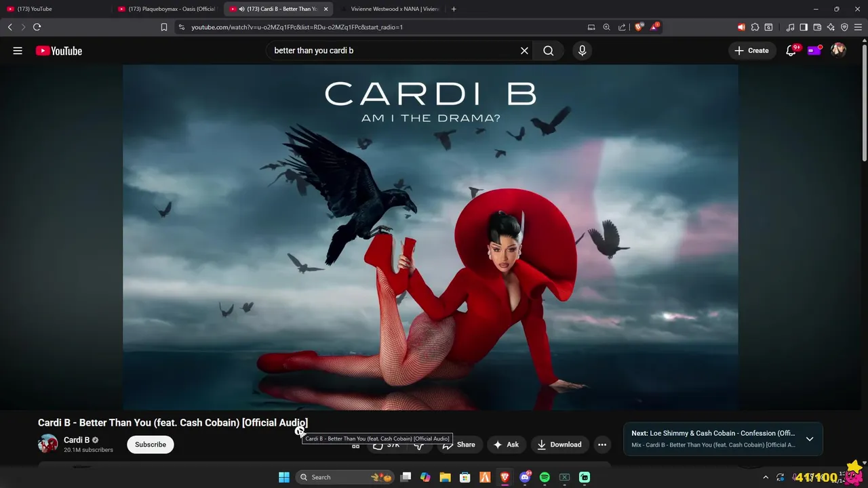This screenshot has width=868, height=488.
Task: Click the purple card icon beside notifications
Action: point(814,51)
